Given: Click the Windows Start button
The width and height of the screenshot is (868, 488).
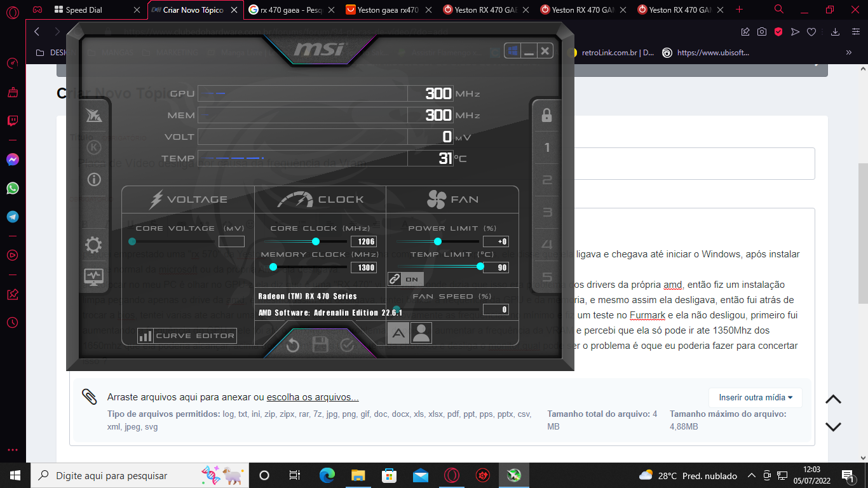Looking at the screenshot, I should pyautogui.click(x=15, y=475).
